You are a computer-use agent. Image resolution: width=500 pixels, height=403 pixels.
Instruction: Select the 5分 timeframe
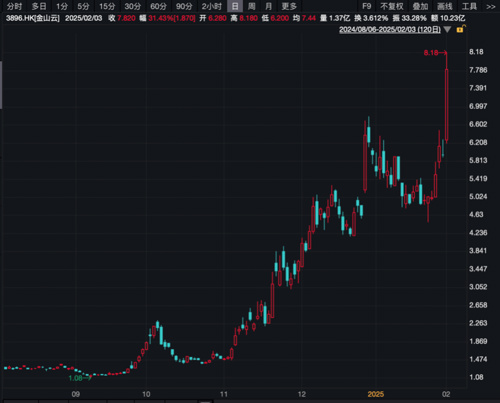pos(83,6)
